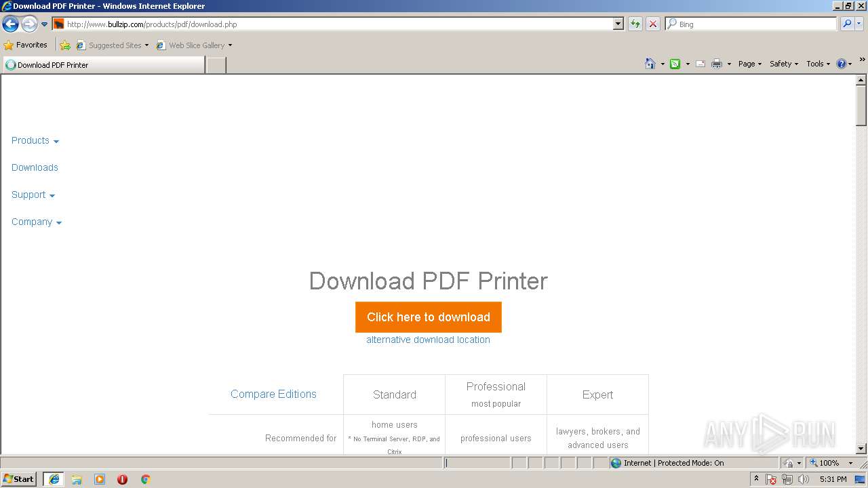This screenshot has height=488, width=868.
Task: Open the Favorites star button
Action: point(26,45)
